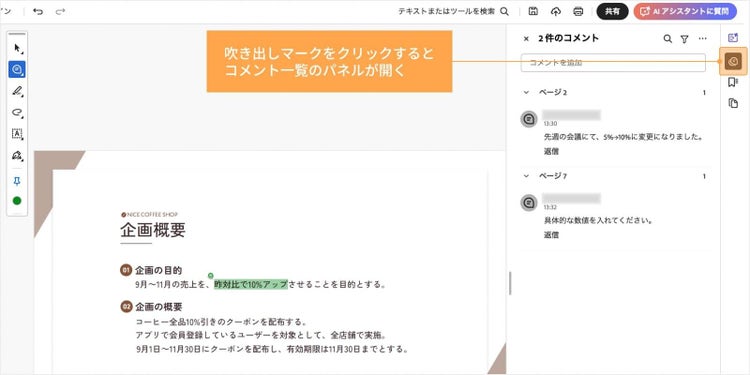Click the コメントを追加 input field
Viewport: 750px width, 375px height.
point(613,63)
